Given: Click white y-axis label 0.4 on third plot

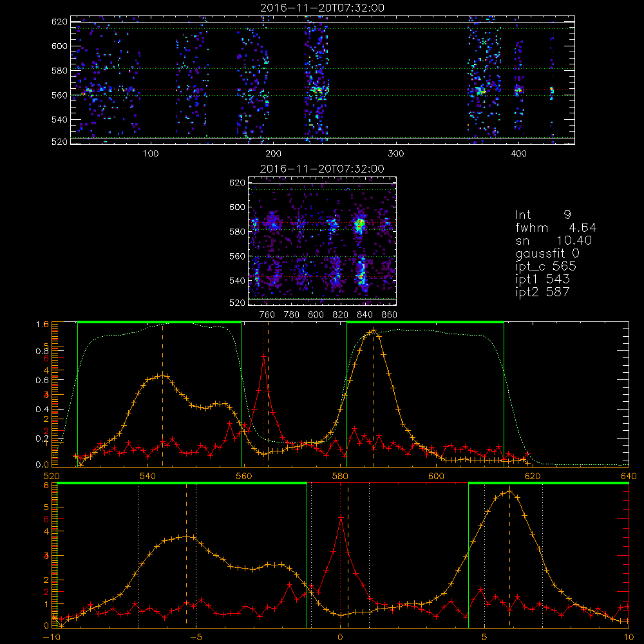Looking at the screenshot, I should 42,409.
